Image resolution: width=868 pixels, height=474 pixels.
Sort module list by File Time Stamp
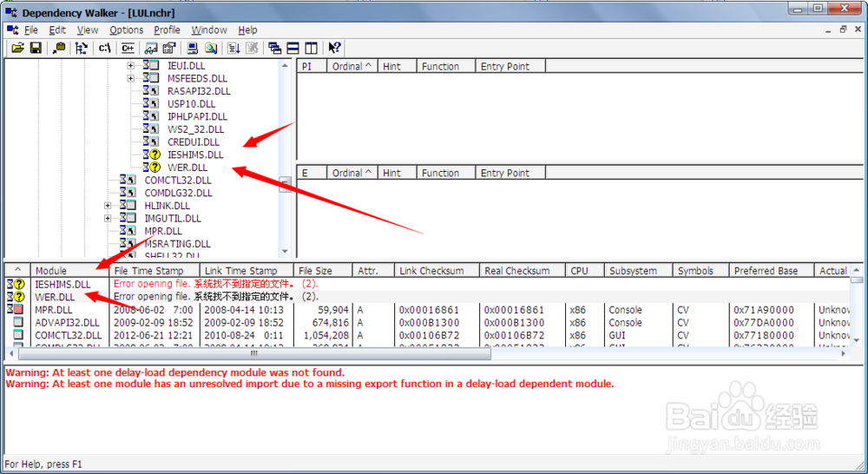(x=155, y=271)
